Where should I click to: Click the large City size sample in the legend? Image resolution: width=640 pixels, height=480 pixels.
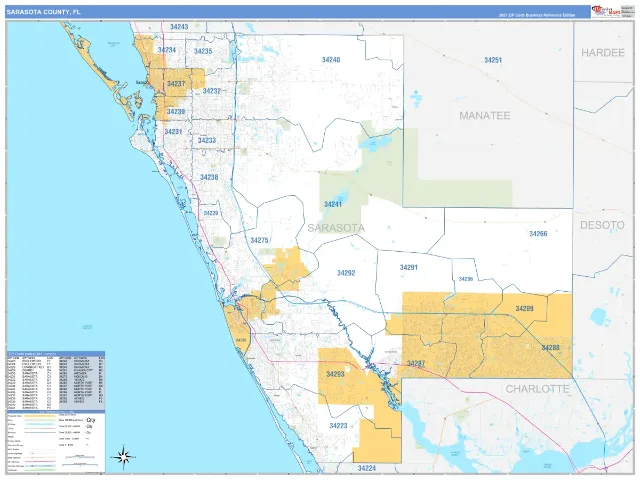coord(91,420)
